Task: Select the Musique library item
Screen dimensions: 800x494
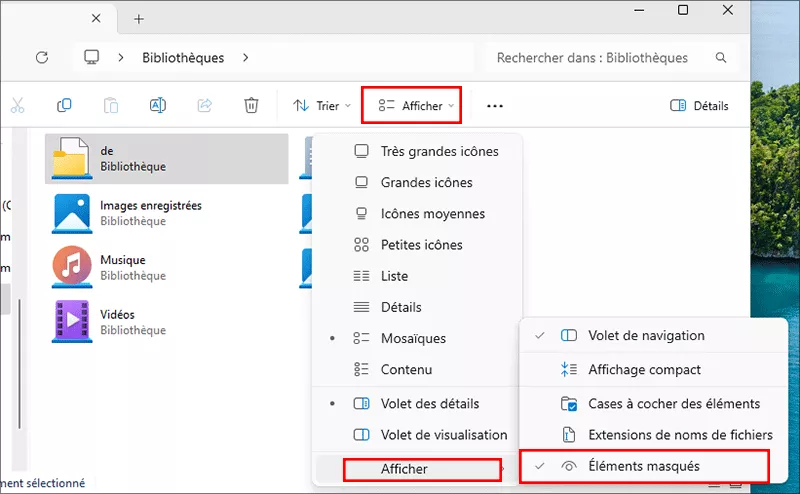Action: pos(122,266)
